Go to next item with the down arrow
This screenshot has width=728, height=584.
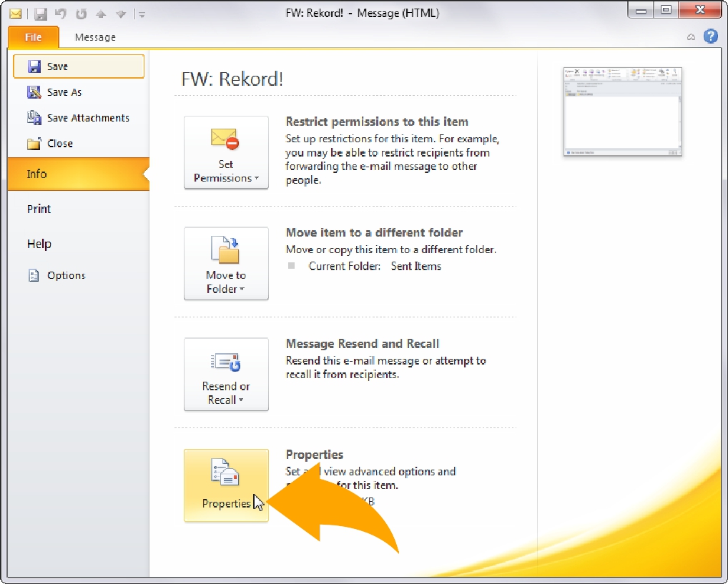(x=121, y=14)
